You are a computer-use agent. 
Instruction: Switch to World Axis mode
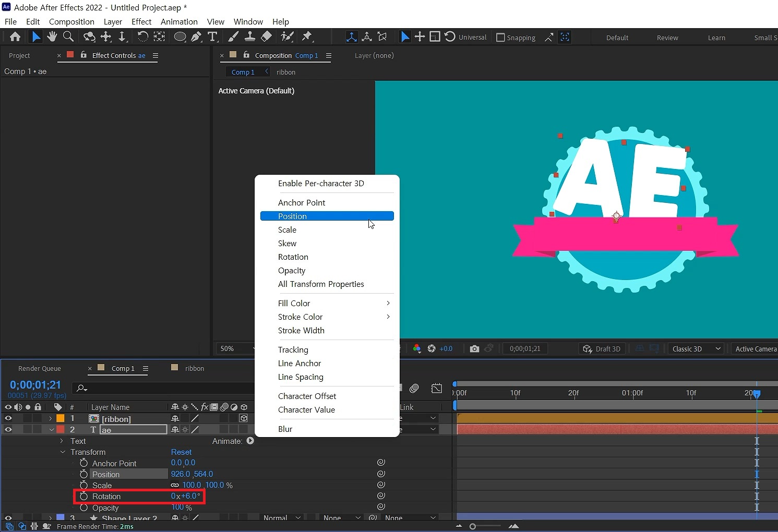click(367, 37)
